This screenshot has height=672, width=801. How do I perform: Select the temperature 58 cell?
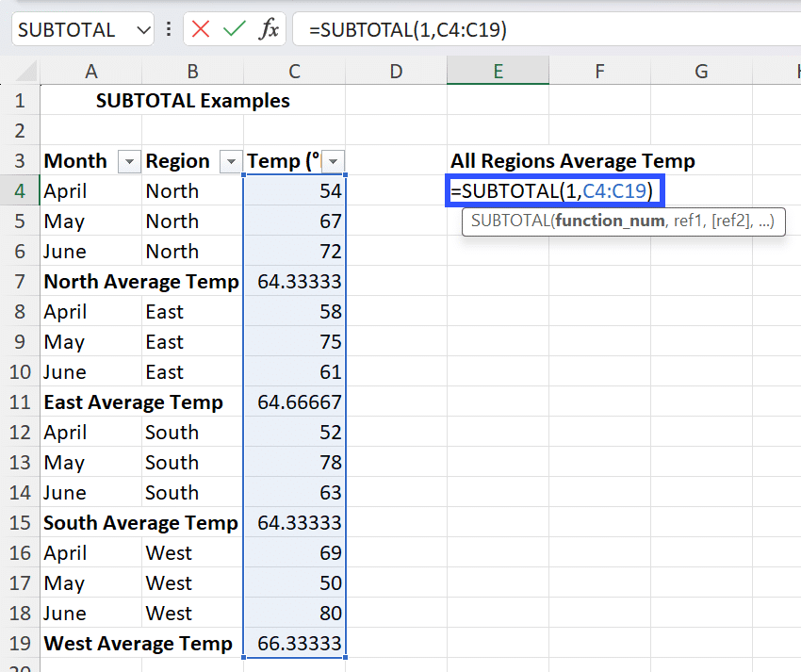pyautogui.click(x=294, y=311)
